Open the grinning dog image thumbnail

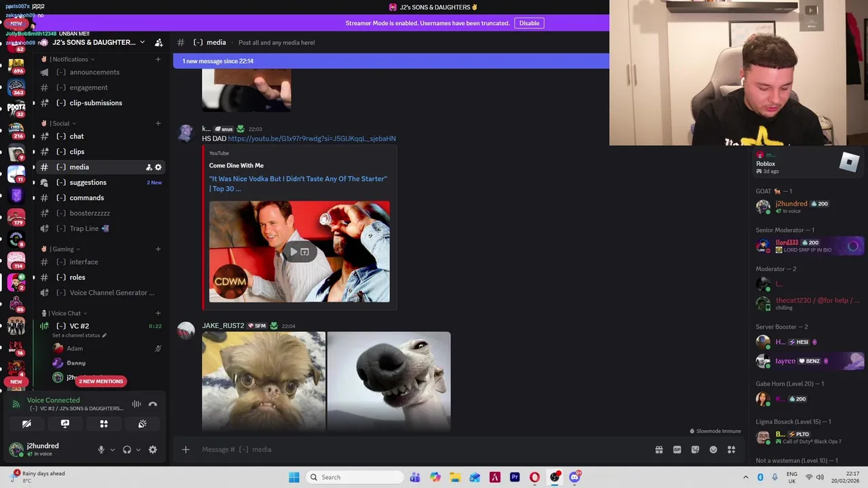click(x=389, y=381)
